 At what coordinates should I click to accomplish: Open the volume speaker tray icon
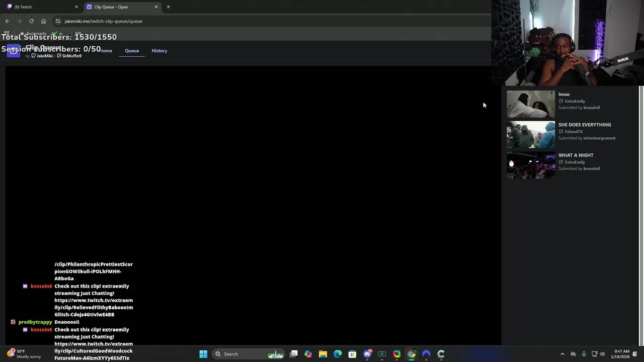pos(602,354)
